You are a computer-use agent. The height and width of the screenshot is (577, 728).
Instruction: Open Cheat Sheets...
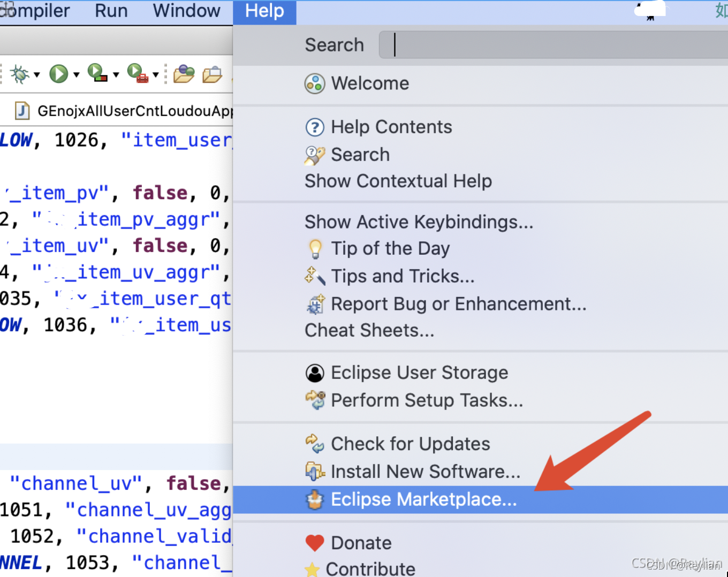[x=480, y=330]
